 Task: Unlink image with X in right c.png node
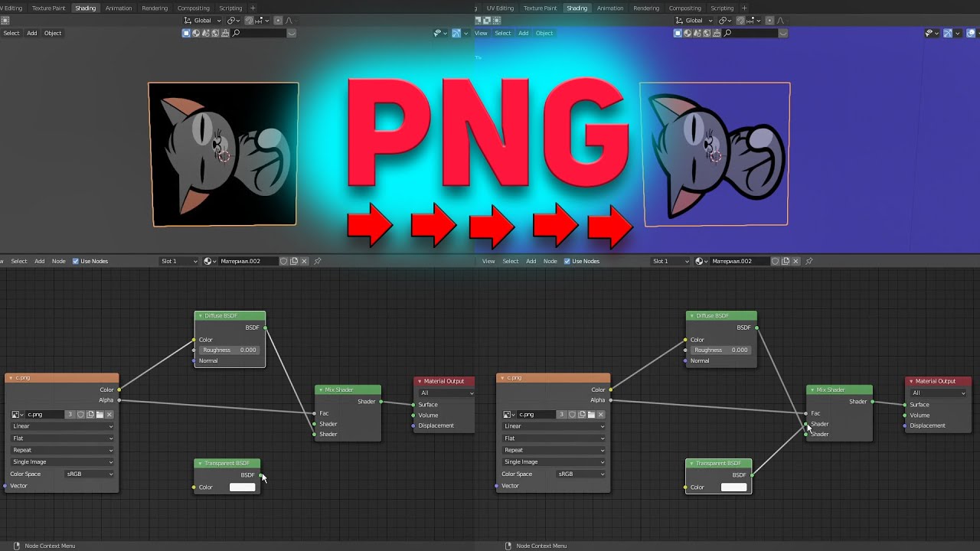(x=601, y=414)
